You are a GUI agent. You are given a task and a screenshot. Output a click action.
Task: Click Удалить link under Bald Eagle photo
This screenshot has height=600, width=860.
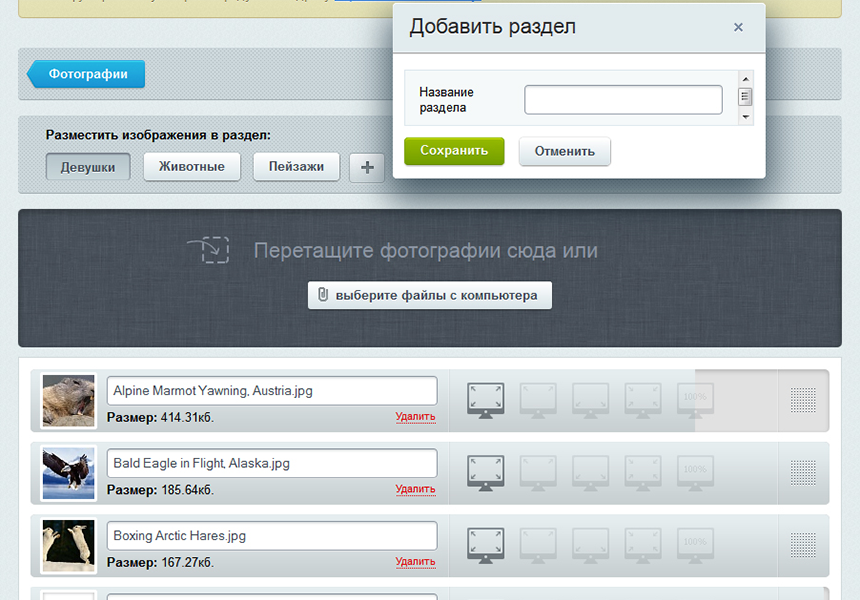(x=416, y=489)
